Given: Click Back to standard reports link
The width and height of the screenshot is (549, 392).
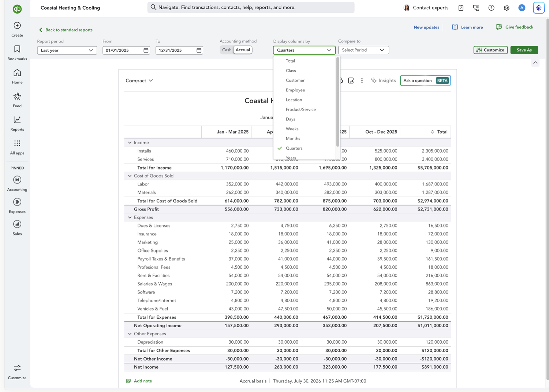Looking at the screenshot, I should pos(66,30).
